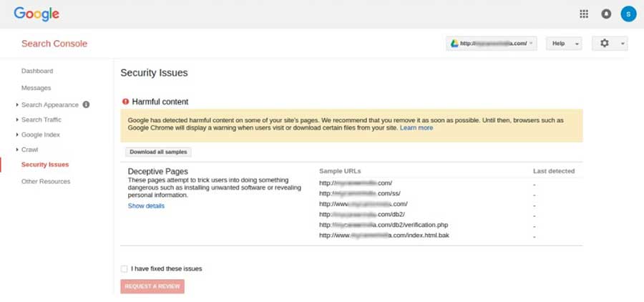Click the sample URL ending in /ss/
The image size is (644, 302).
pos(360,193)
